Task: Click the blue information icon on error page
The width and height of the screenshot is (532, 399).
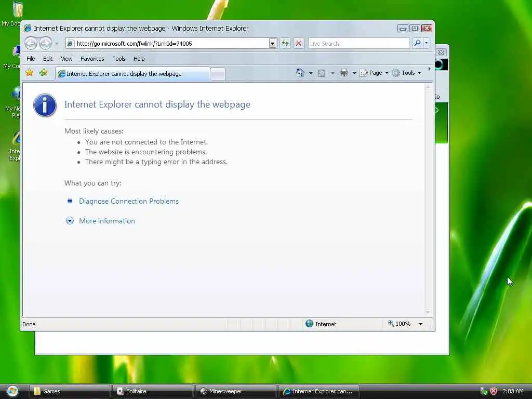Action: tap(45, 105)
